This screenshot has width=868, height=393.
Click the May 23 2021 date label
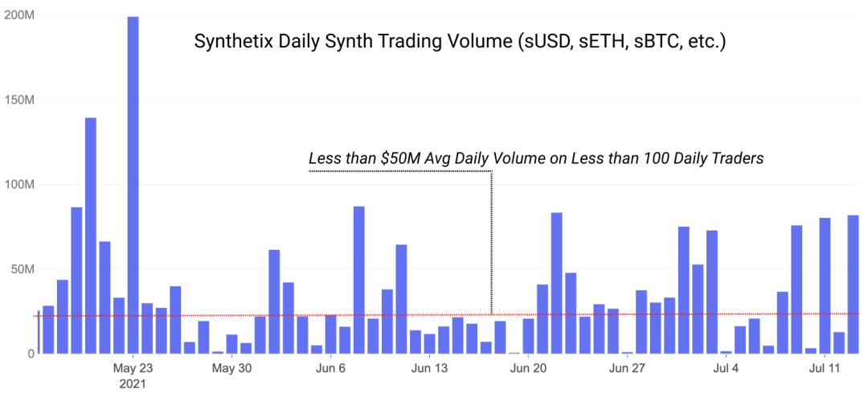coord(133,375)
